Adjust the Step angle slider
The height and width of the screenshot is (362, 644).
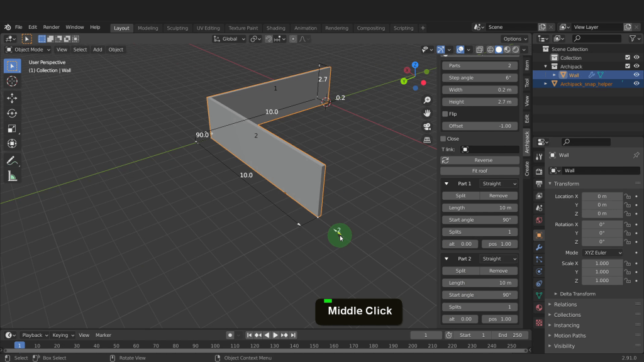click(479, 78)
